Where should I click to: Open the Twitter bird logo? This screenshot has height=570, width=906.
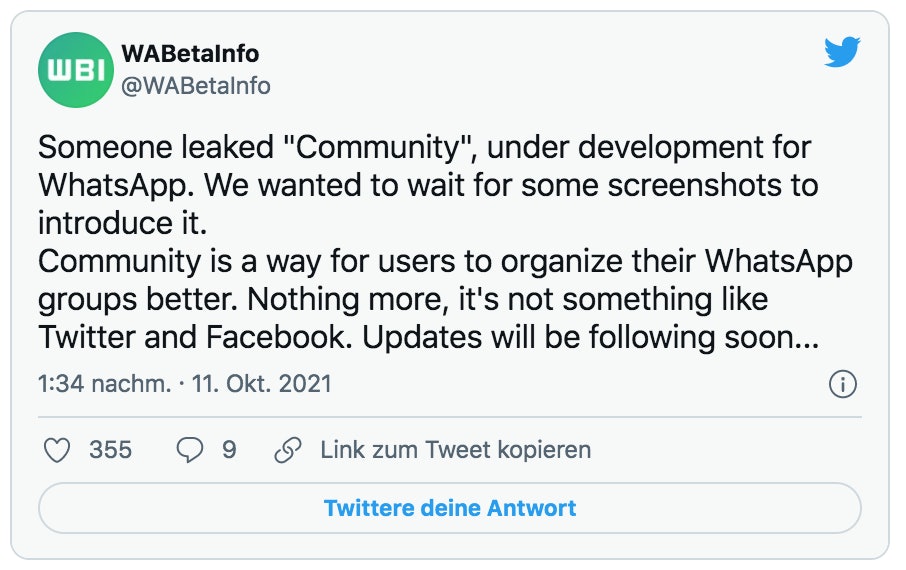click(842, 52)
